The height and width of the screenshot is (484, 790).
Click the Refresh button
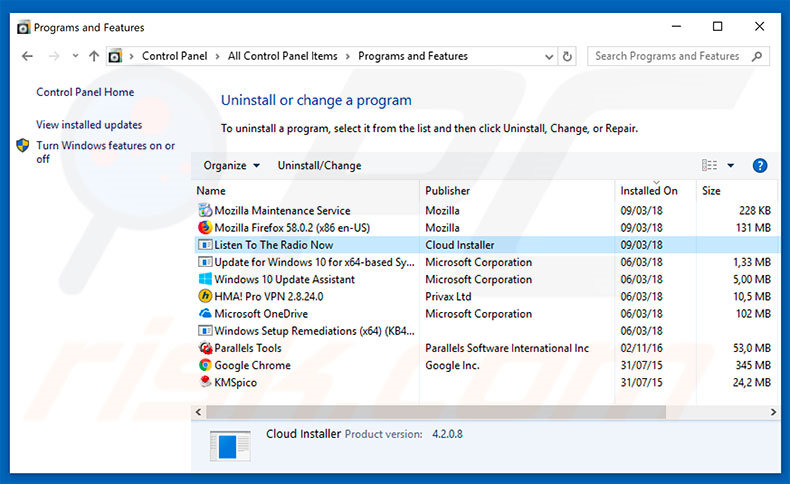(x=567, y=56)
